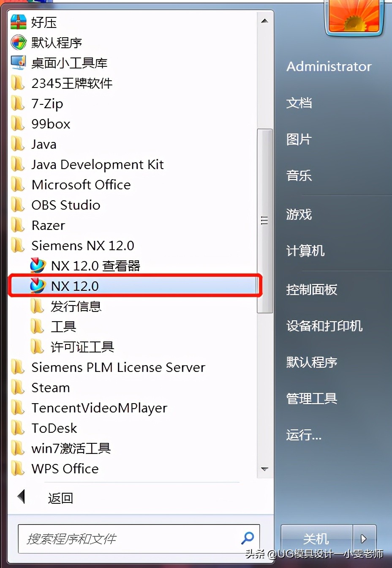The image size is (392, 568).
Task: Click the 桌面小工具库 monitor icon
Action: (x=18, y=63)
